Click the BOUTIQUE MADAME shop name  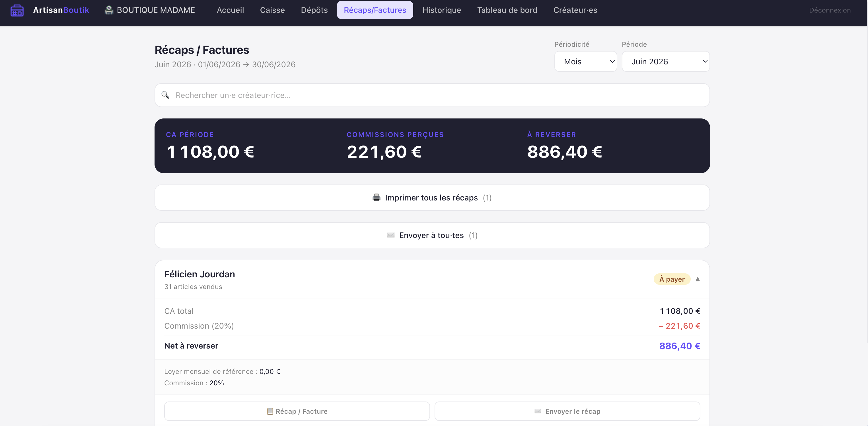pos(156,10)
